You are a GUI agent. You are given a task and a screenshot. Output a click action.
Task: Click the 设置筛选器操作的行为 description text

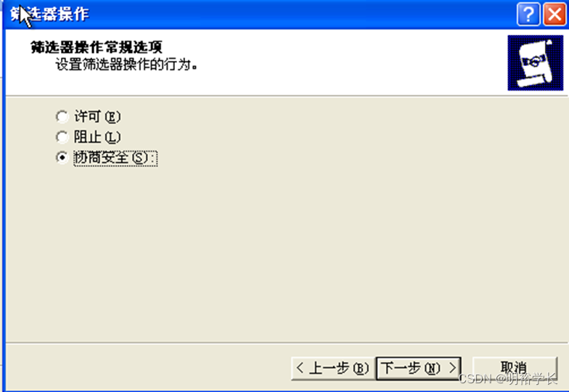[126, 65]
